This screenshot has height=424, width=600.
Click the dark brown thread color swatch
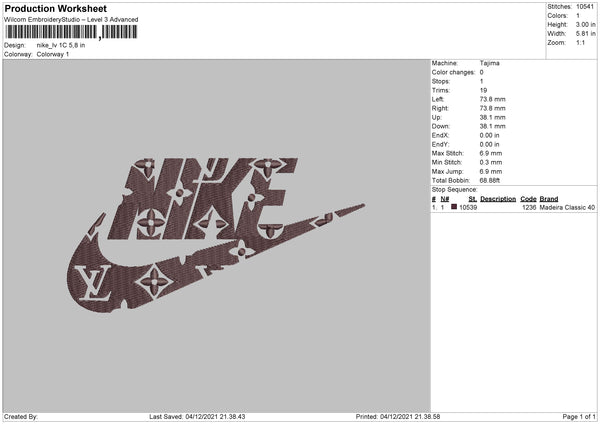click(x=454, y=207)
